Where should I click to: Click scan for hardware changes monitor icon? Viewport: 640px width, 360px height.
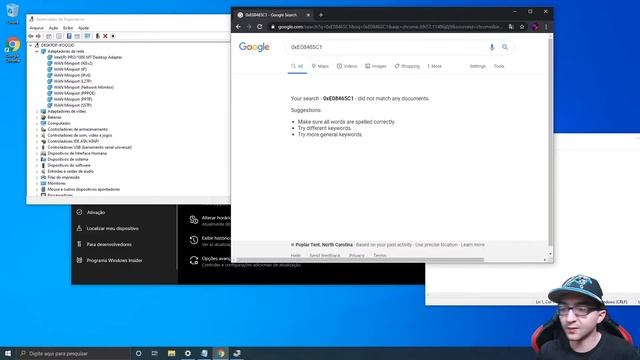tap(87, 36)
